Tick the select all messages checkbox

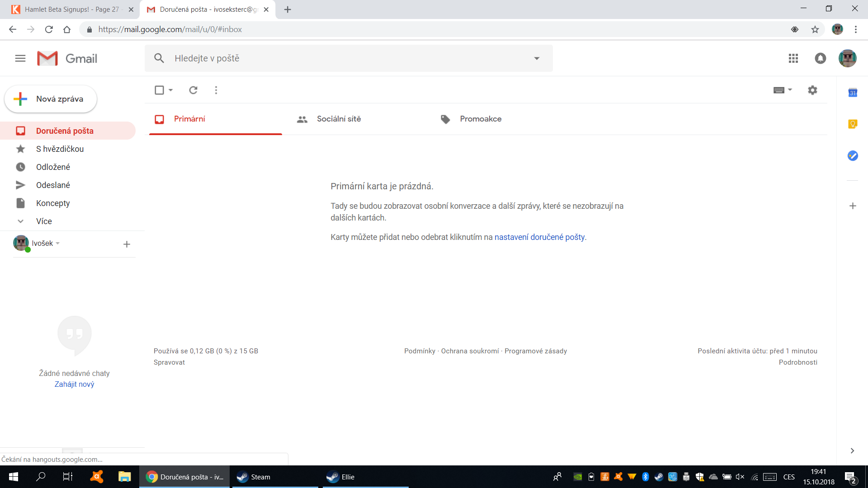tap(159, 90)
